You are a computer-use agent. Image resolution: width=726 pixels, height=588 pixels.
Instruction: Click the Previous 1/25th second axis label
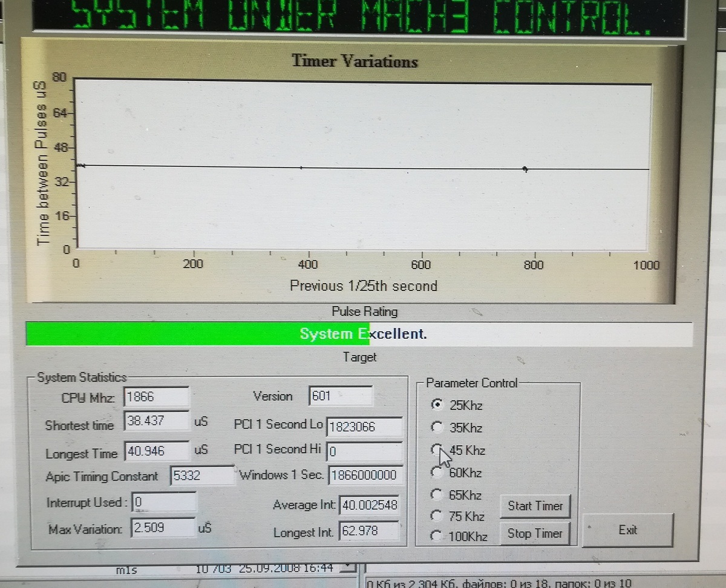tap(363, 286)
